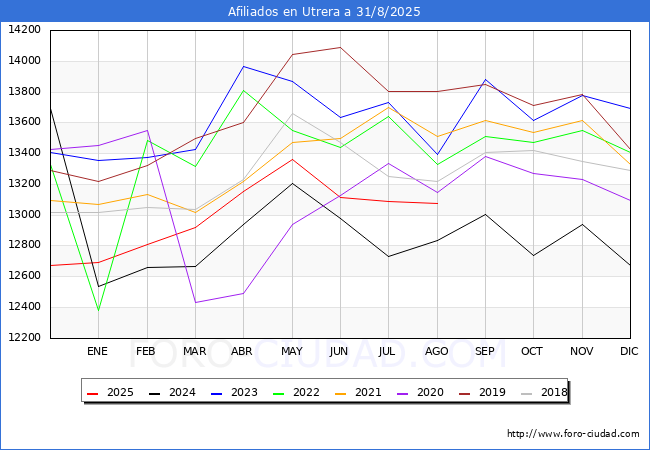
Task: Click the 2018 legend label
Action: tap(551, 392)
